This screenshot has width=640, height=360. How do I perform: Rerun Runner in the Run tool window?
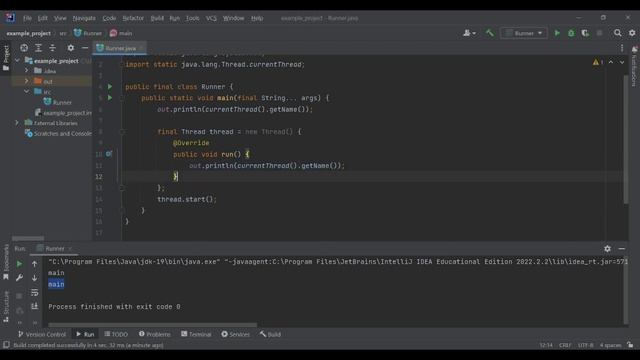click(x=19, y=264)
